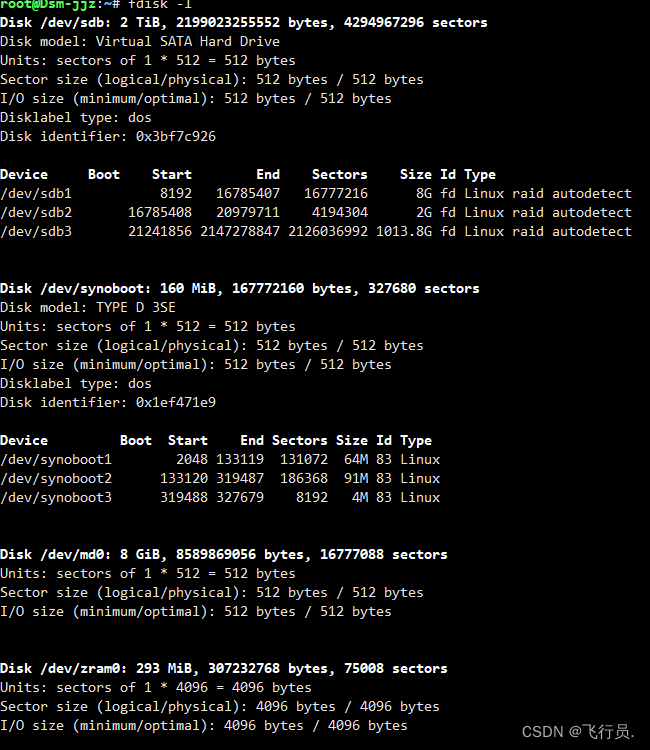Click the /dev/sdb2 device name
Screen dimensions: 650x750
pyautogui.click(x=36, y=213)
